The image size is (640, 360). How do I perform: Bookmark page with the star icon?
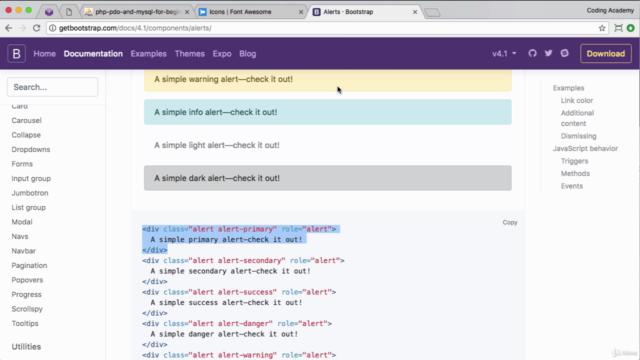point(602,28)
